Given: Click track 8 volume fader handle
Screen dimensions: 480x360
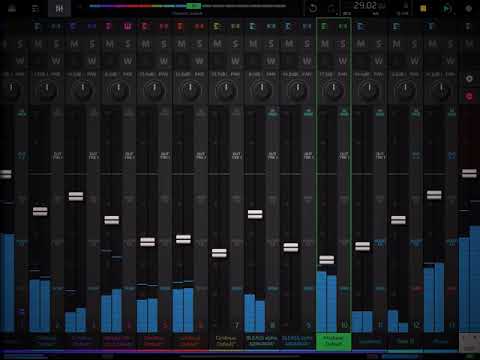Looking at the screenshot, I should 255,214.
